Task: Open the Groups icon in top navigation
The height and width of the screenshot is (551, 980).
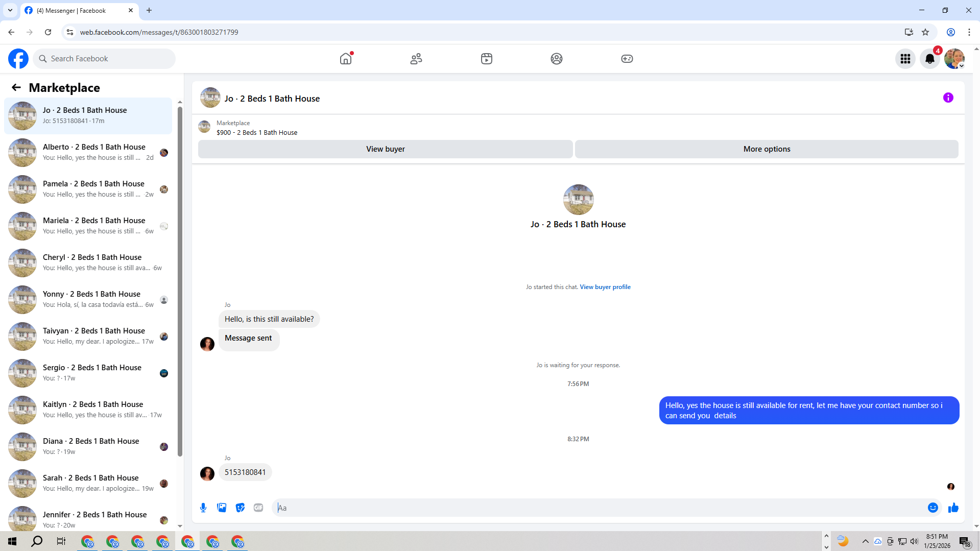Action: coord(557,59)
